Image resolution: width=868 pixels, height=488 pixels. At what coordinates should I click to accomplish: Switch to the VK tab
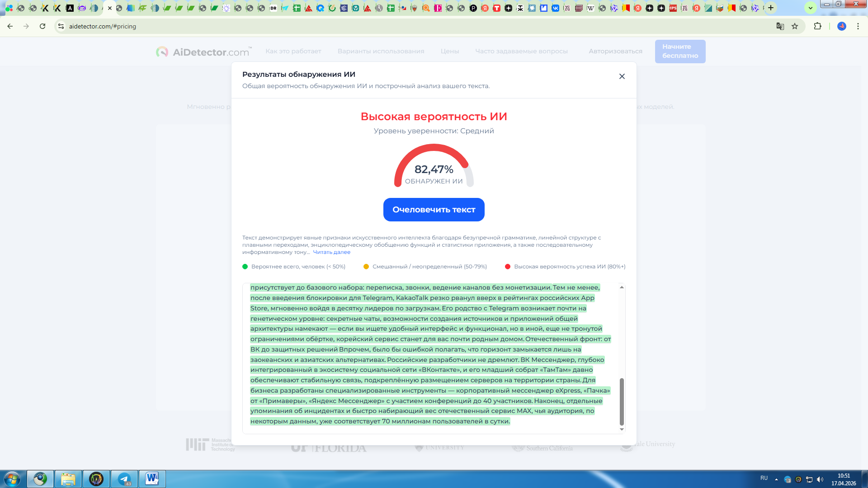tap(555, 8)
